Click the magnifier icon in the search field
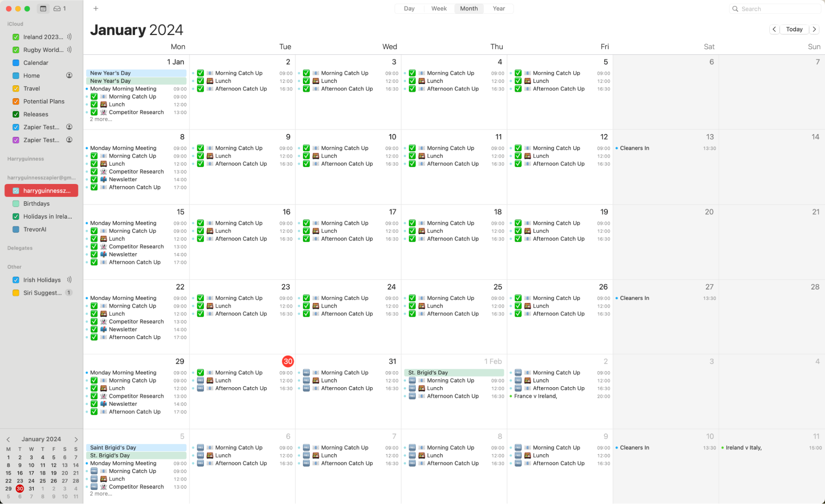 pos(735,9)
